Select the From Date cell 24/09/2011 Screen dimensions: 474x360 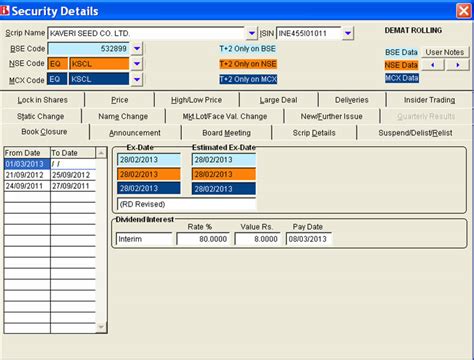pos(27,186)
